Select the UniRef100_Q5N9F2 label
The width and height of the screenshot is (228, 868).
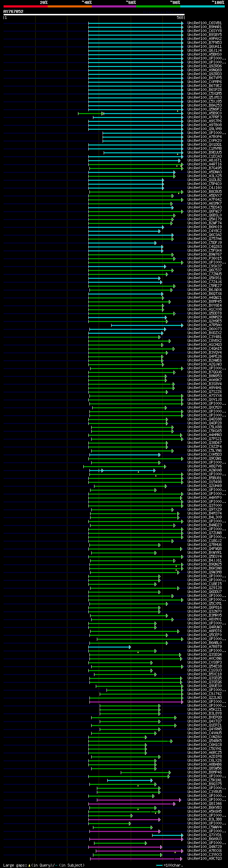204,109
